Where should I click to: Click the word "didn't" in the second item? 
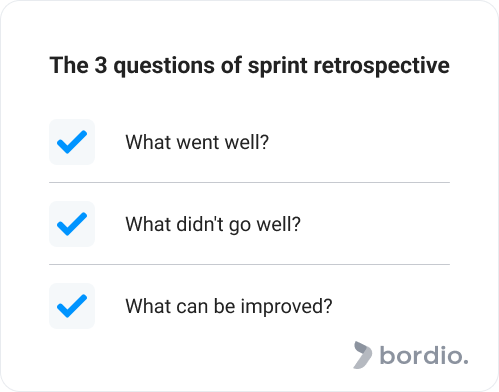(200, 224)
